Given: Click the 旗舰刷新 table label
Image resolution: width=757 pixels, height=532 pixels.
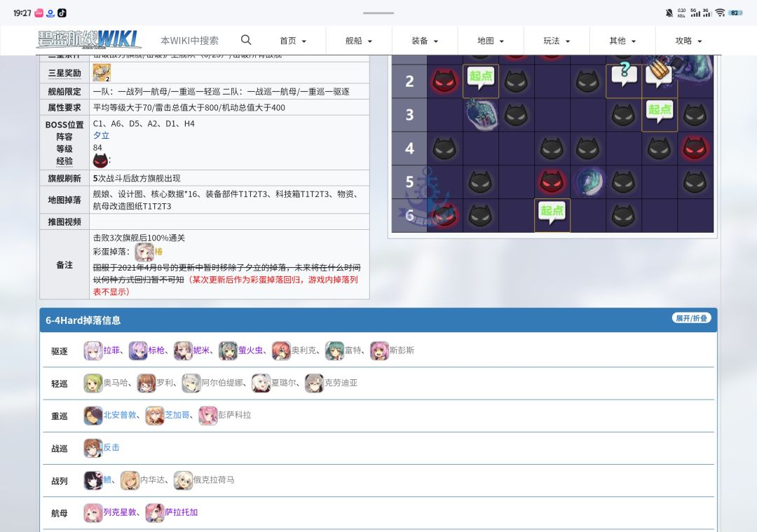Looking at the screenshot, I should point(64,179).
